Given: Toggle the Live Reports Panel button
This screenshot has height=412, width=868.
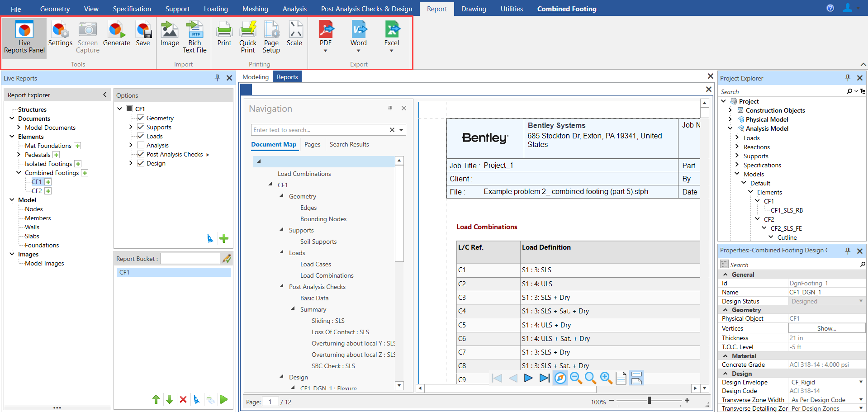Looking at the screenshot, I should click(x=24, y=38).
